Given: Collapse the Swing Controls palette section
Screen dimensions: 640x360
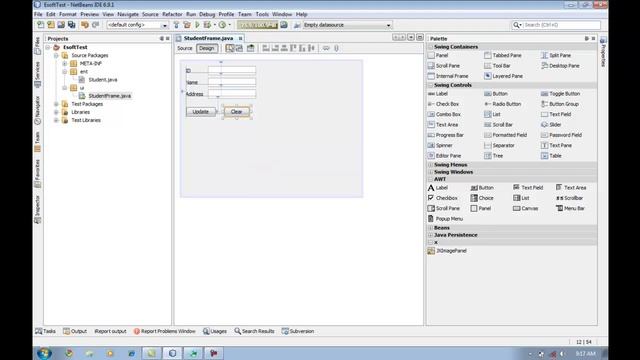Looking at the screenshot, I should tap(430, 85).
